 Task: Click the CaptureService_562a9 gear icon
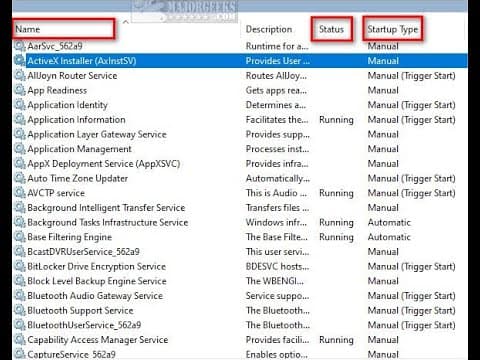20,354
